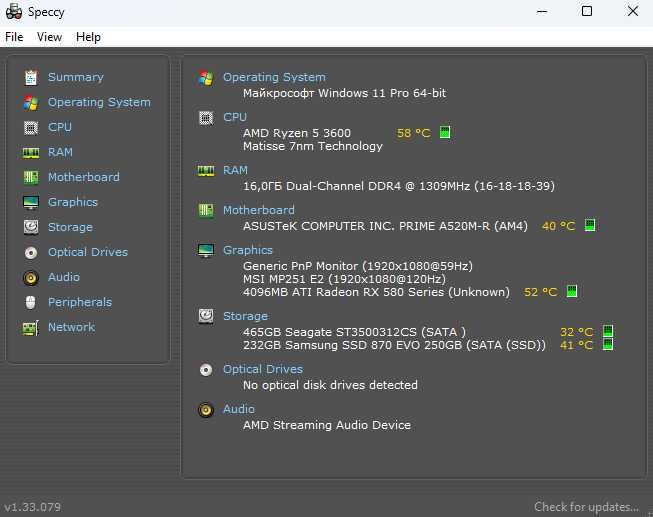Click the CPU temperature green indicator icon

(445, 132)
